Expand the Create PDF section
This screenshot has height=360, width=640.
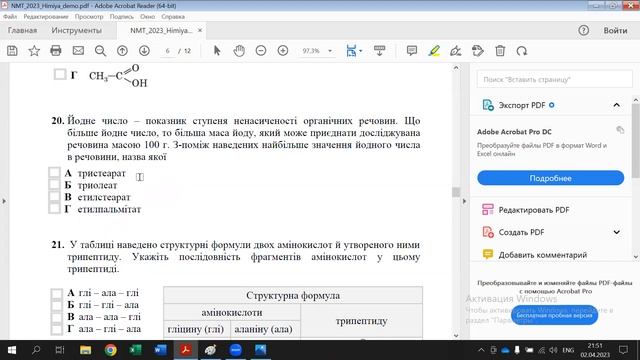pos(616,232)
